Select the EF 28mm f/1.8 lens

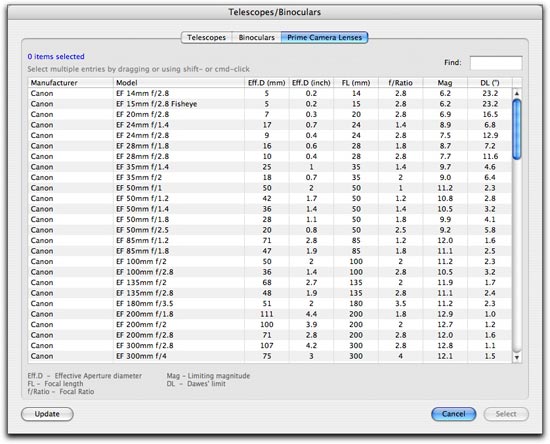[x=270, y=146]
